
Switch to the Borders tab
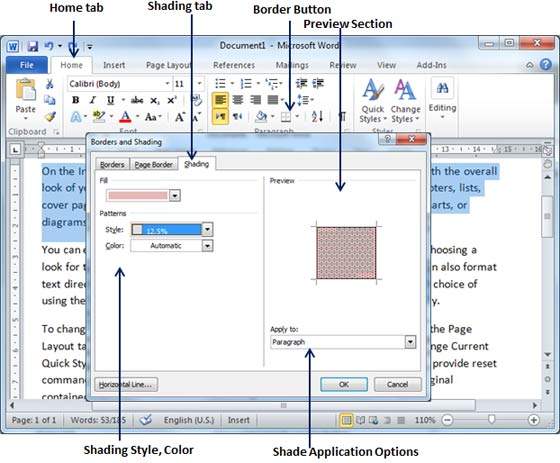pyautogui.click(x=112, y=164)
